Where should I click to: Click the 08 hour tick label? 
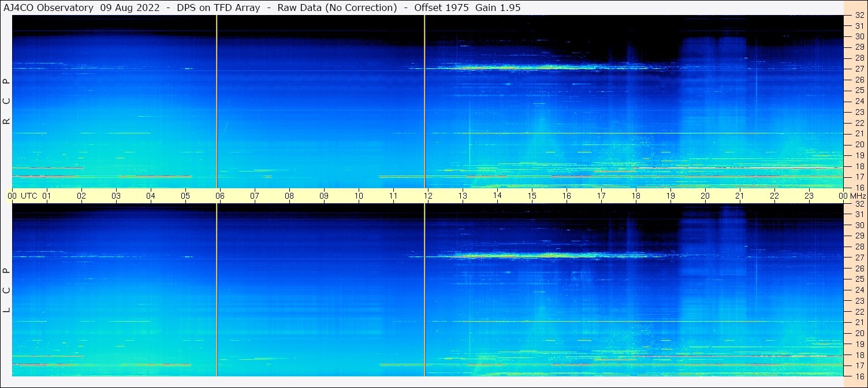point(289,196)
